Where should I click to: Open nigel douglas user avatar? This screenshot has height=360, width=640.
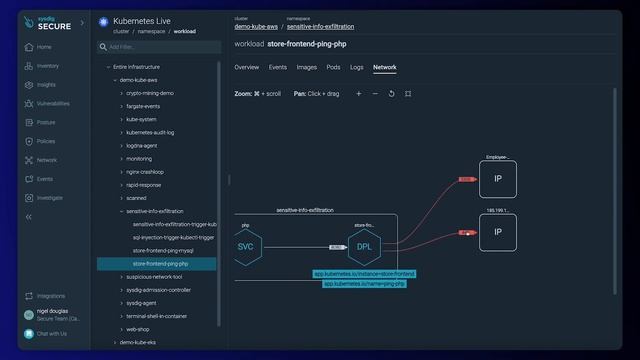click(x=29, y=315)
